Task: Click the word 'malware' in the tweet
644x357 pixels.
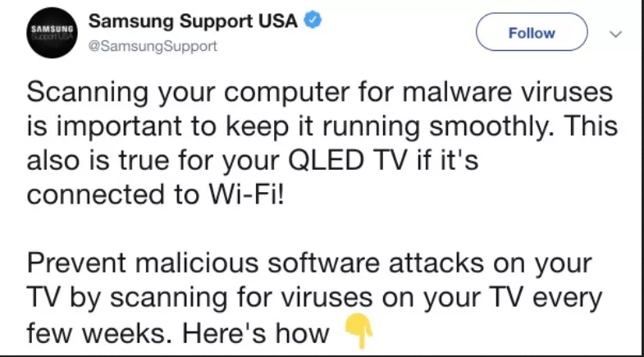Action: (457, 92)
